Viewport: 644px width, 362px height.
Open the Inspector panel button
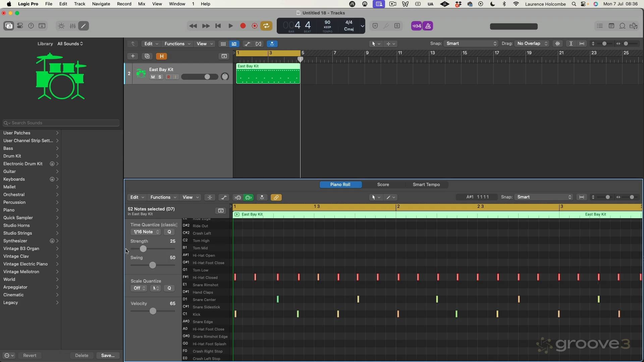point(20,26)
